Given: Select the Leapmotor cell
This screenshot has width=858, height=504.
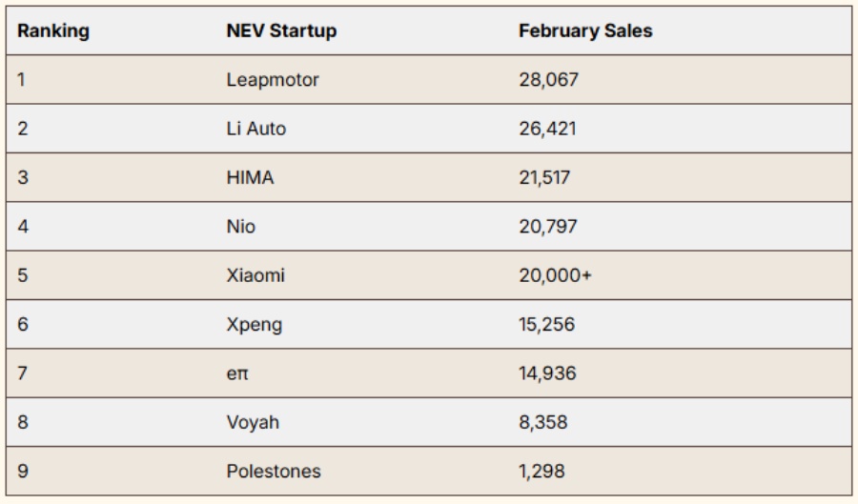Looking at the screenshot, I should (x=273, y=80).
